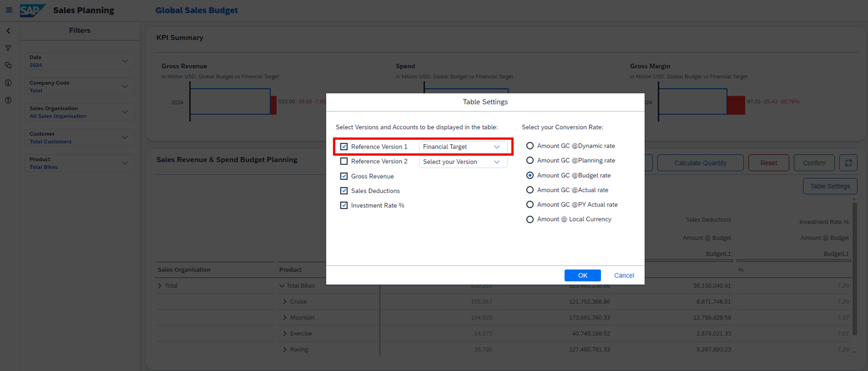Open the filter funnel icon in sidebar
Viewport: 868px width, 371px height.
tap(8, 48)
